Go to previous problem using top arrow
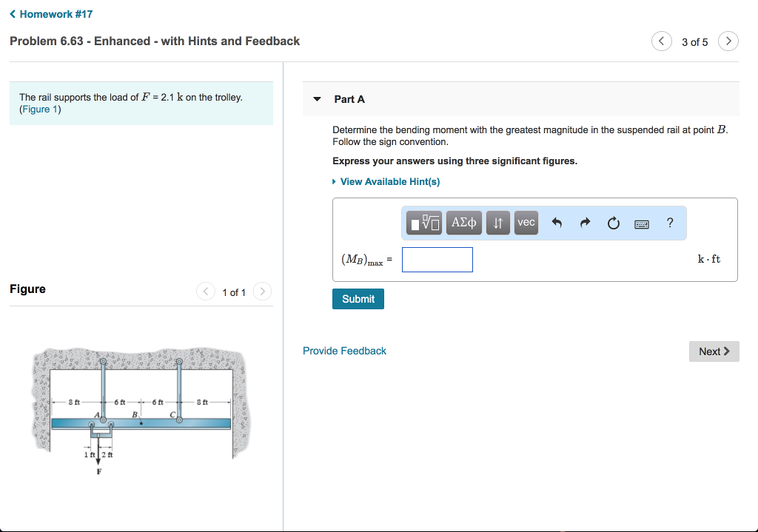Image resolution: width=758 pixels, height=532 pixels. [661, 41]
